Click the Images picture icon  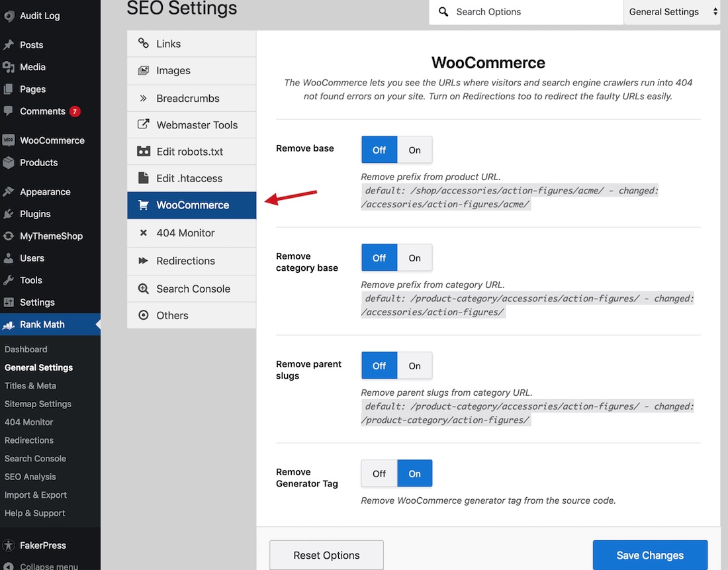tap(143, 71)
